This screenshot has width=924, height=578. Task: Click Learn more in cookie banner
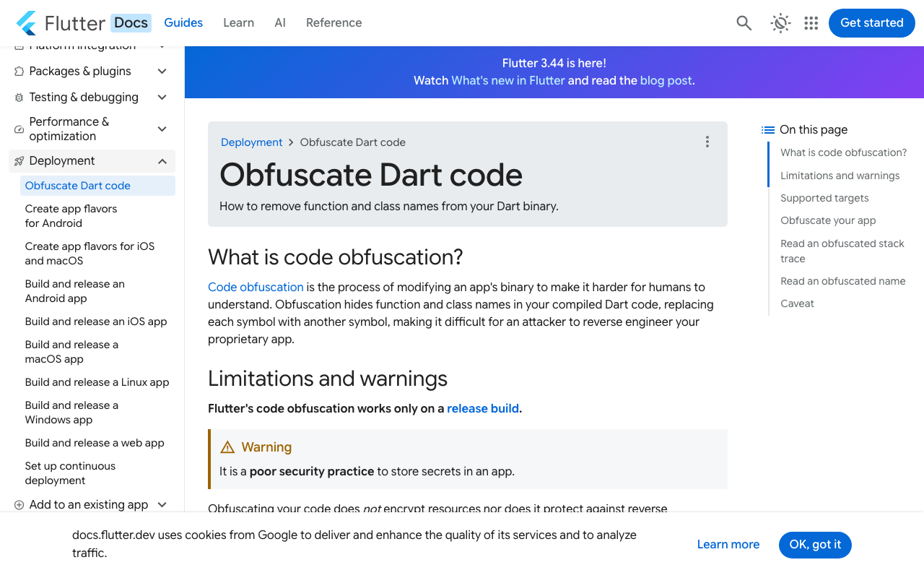(x=728, y=544)
